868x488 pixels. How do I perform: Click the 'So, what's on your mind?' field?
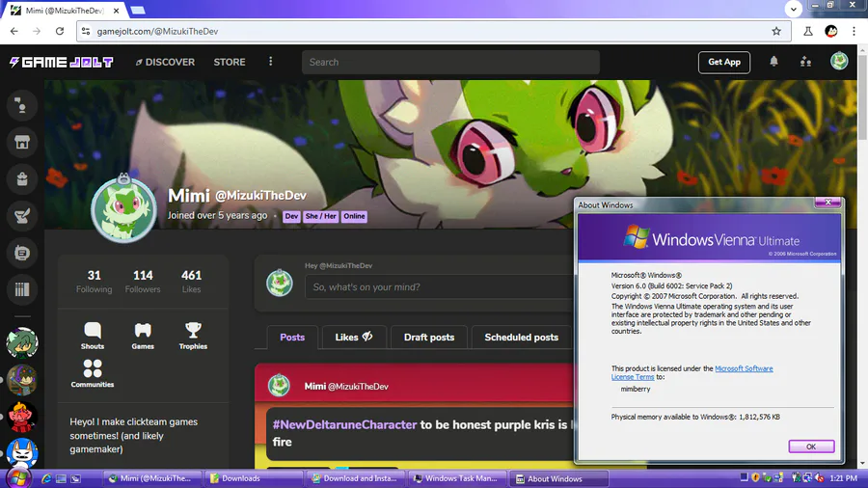tap(439, 287)
